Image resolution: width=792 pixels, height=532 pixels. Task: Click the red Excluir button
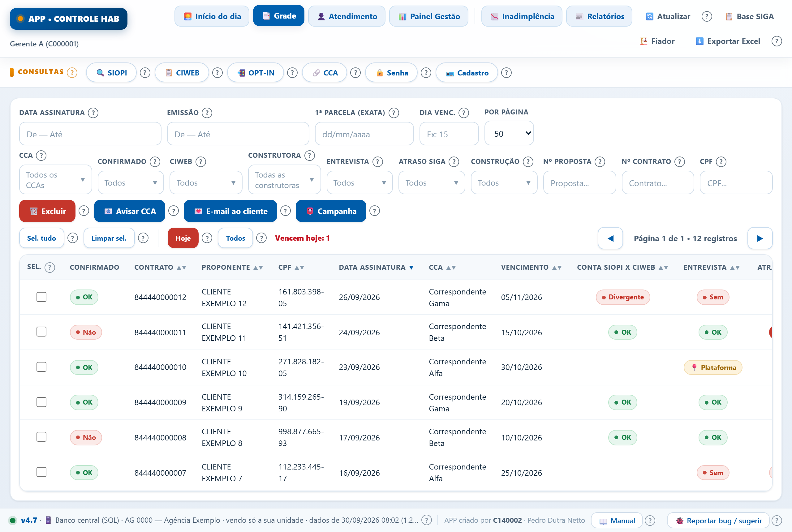click(x=47, y=211)
